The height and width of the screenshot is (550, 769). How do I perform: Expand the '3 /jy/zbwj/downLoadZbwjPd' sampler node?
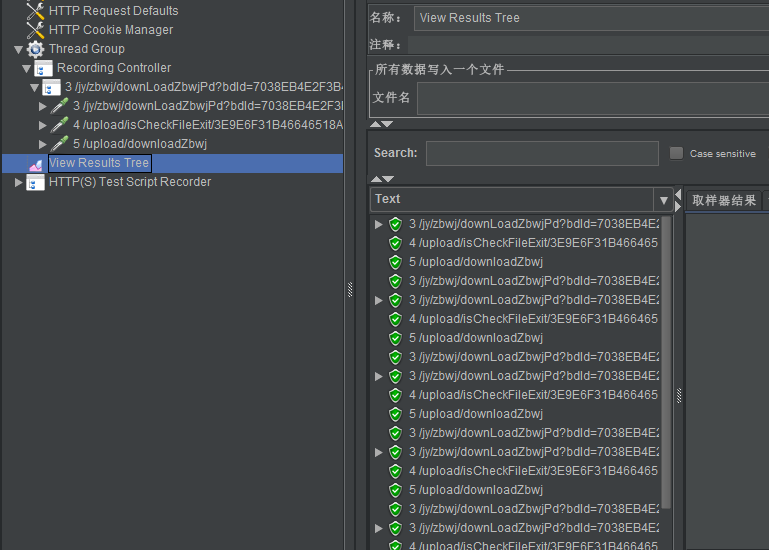43,106
